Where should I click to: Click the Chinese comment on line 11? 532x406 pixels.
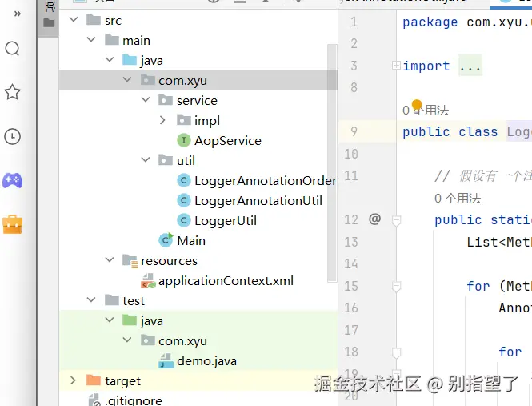point(483,176)
